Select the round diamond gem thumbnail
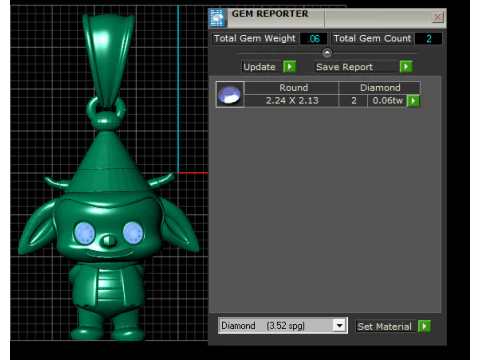480x360 pixels. click(x=230, y=94)
